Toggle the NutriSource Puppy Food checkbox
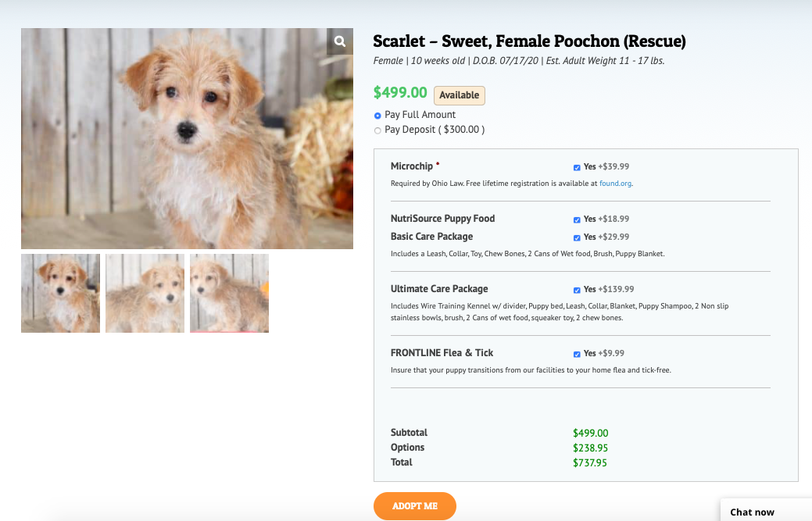The image size is (812, 521). click(577, 219)
